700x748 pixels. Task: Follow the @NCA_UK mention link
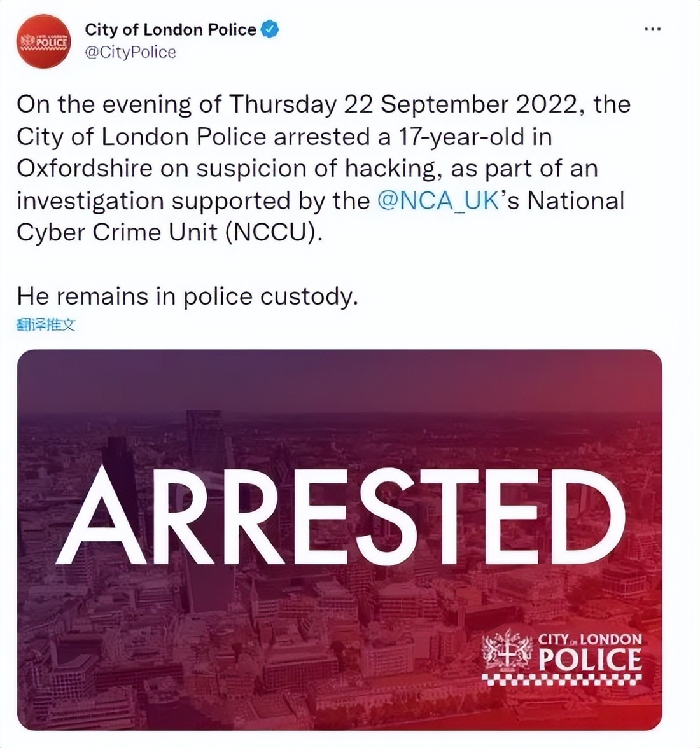click(438, 201)
